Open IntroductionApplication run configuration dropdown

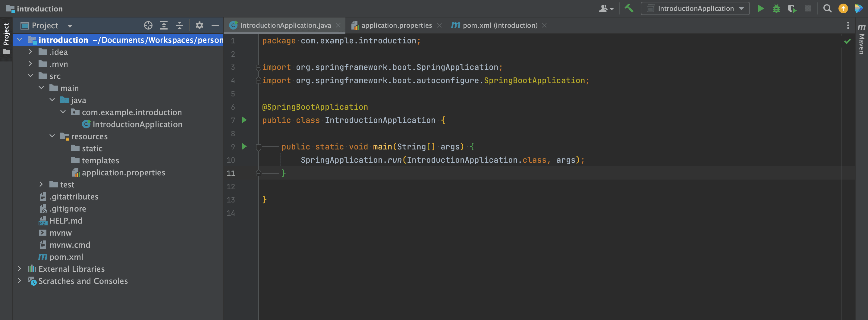(695, 8)
